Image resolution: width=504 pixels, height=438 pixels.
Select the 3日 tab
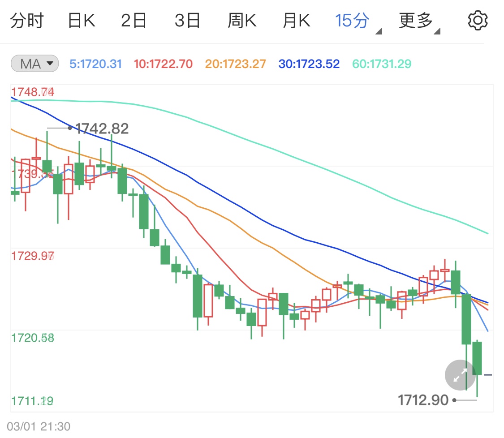[187, 21]
